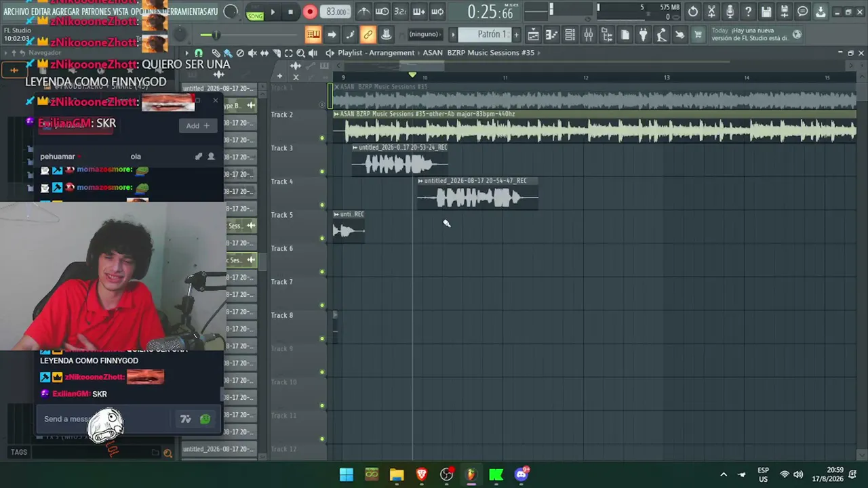Toggle wait for input before recording

[x=382, y=12]
